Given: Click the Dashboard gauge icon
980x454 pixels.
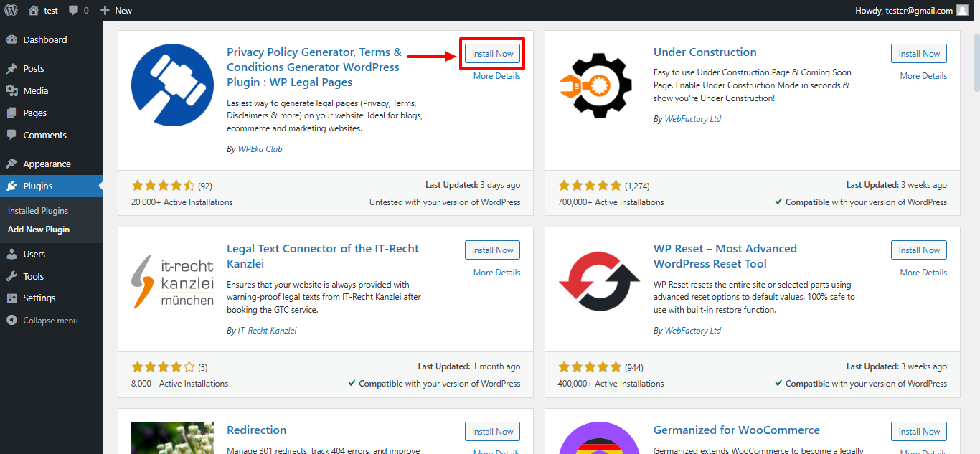Looking at the screenshot, I should click(x=11, y=39).
